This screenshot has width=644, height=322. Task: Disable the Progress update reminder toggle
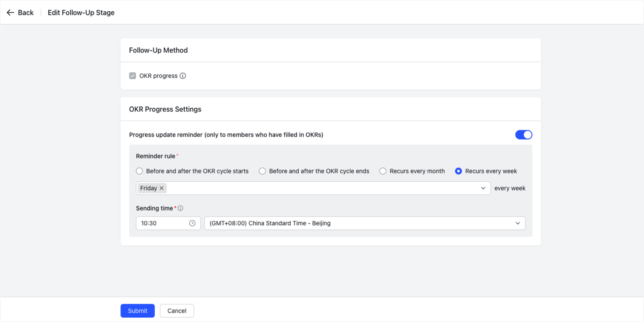523,134
